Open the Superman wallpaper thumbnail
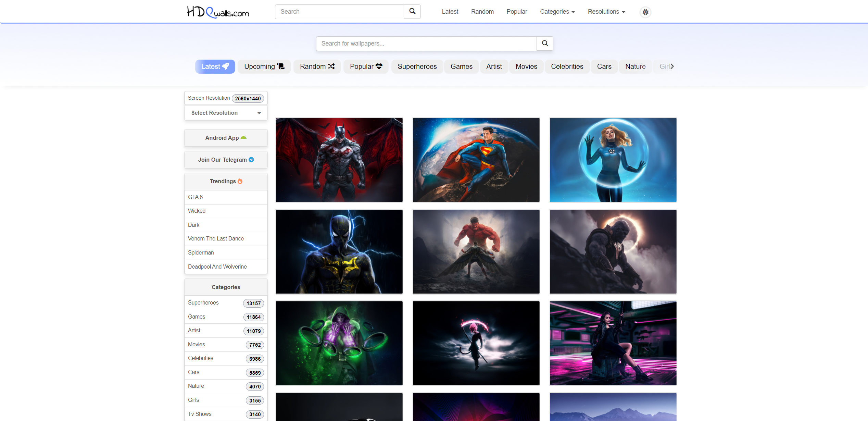Image resolution: width=868 pixels, height=421 pixels. [476, 160]
